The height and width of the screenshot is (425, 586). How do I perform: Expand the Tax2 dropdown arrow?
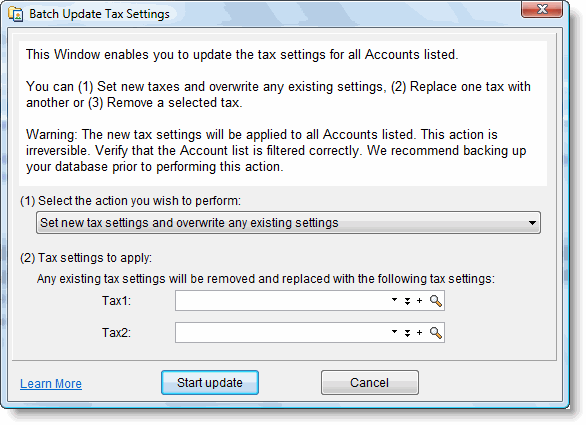[x=394, y=332]
